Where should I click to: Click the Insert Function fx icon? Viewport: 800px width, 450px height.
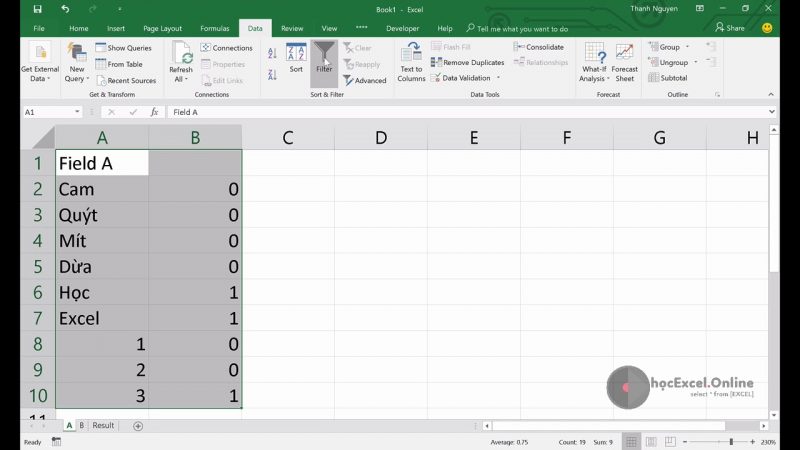(154, 112)
